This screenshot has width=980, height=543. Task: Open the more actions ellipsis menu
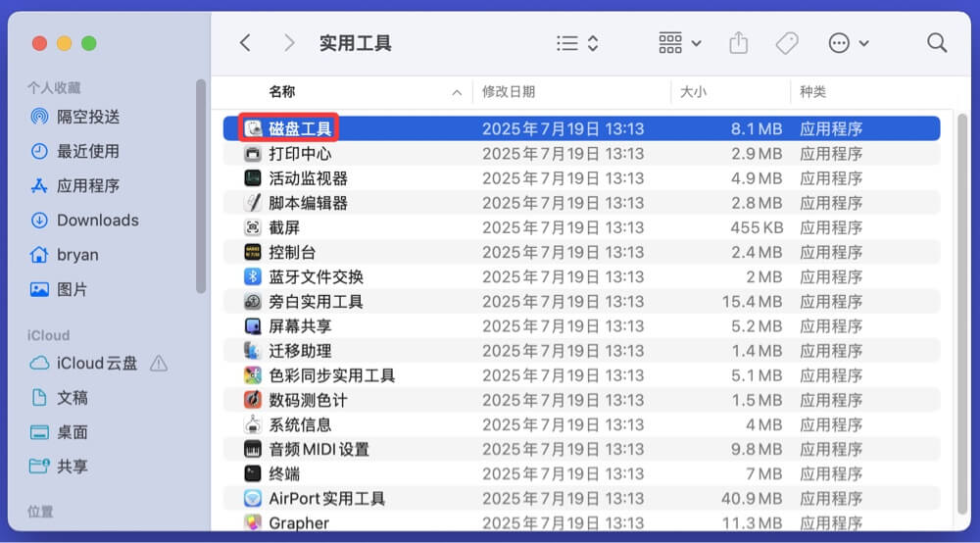849,43
